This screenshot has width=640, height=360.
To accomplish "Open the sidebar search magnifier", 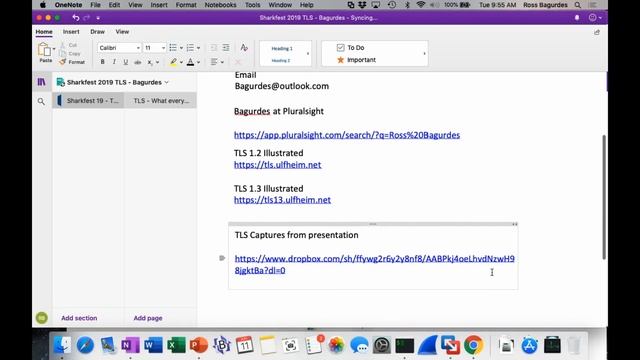I will coord(41,101).
